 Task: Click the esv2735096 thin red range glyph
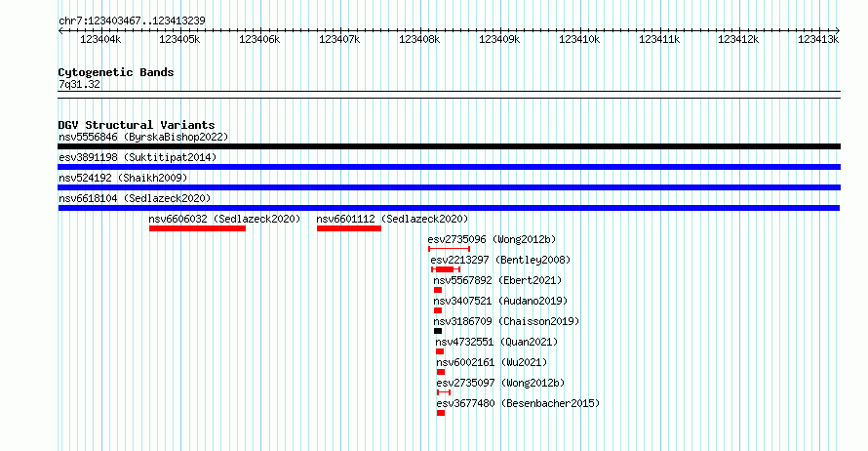pyautogui.click(x=449, y=249)
